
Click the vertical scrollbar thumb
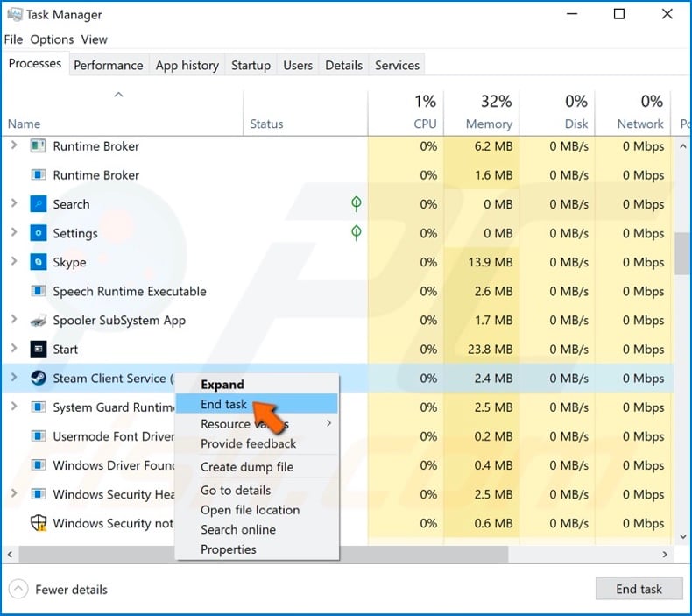pyautogui.click(x=682, y=253)
